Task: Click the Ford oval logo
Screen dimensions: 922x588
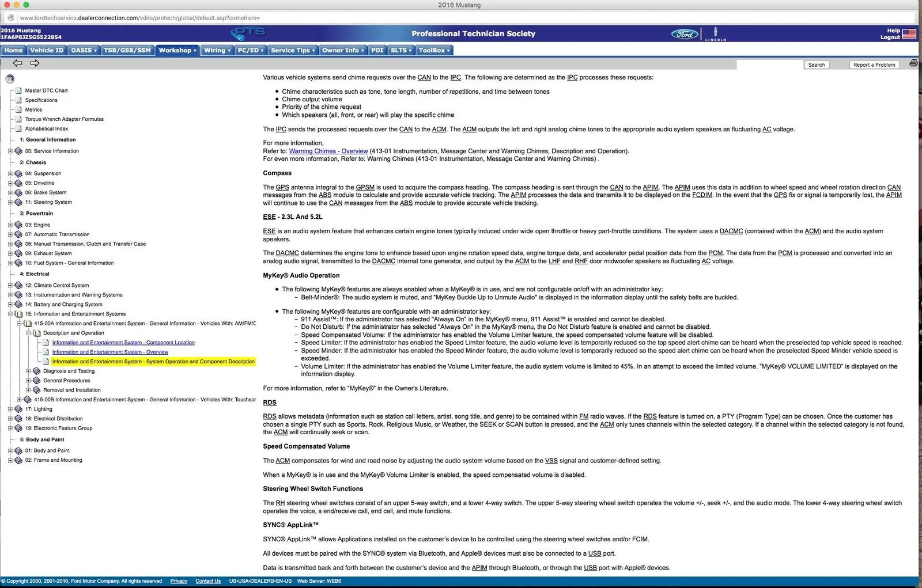Action: tap(685, 34)
